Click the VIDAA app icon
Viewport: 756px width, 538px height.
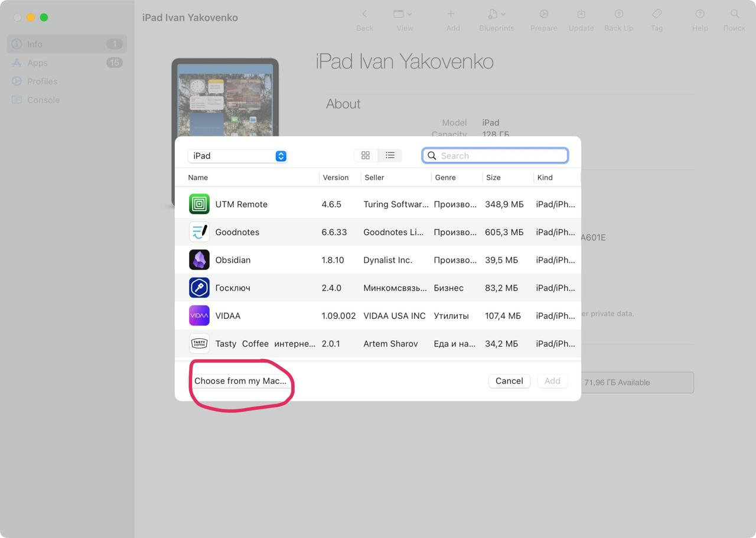click(x=199, y=316)
